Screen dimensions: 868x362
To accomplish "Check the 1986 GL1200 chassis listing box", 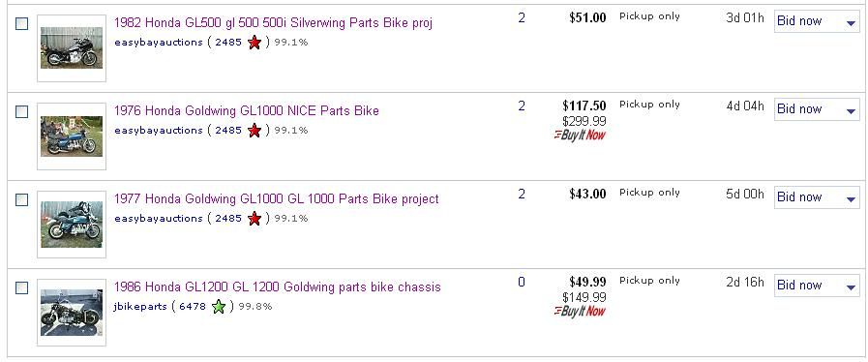I will pyautogui.click(x=21, y=287).
